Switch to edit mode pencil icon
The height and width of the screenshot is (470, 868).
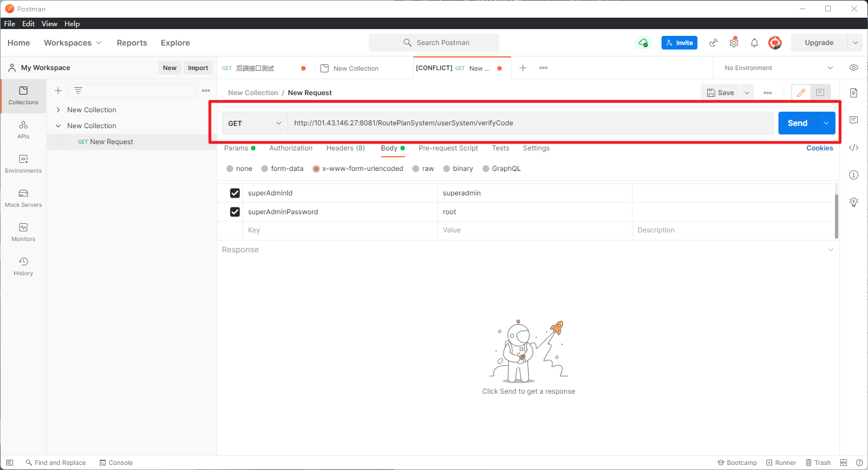[x=801, y=93]
